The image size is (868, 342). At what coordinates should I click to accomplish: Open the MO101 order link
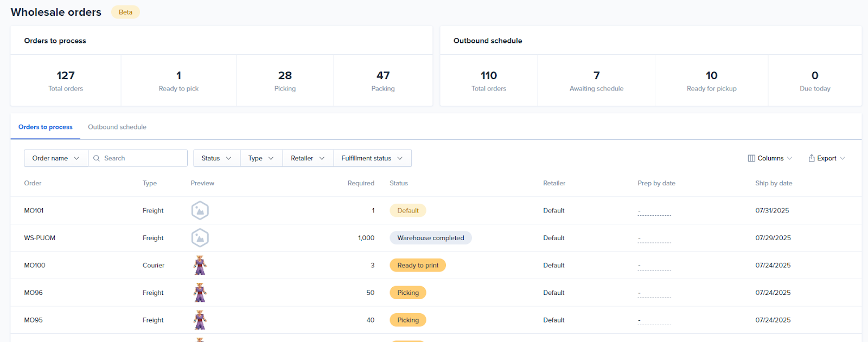[34, 210]
